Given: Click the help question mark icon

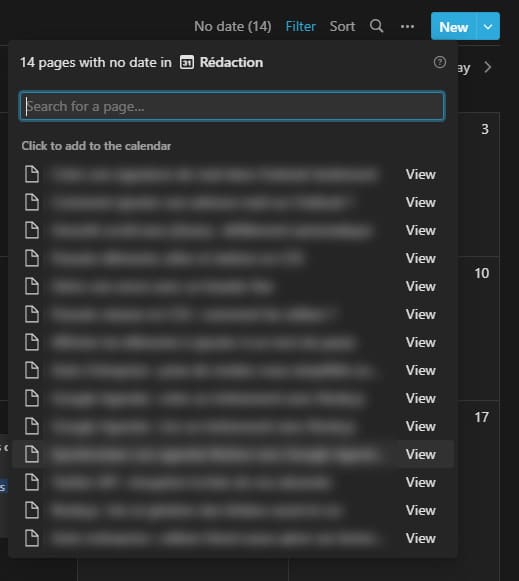Looking at the screenshot, I should coord(440,62).
